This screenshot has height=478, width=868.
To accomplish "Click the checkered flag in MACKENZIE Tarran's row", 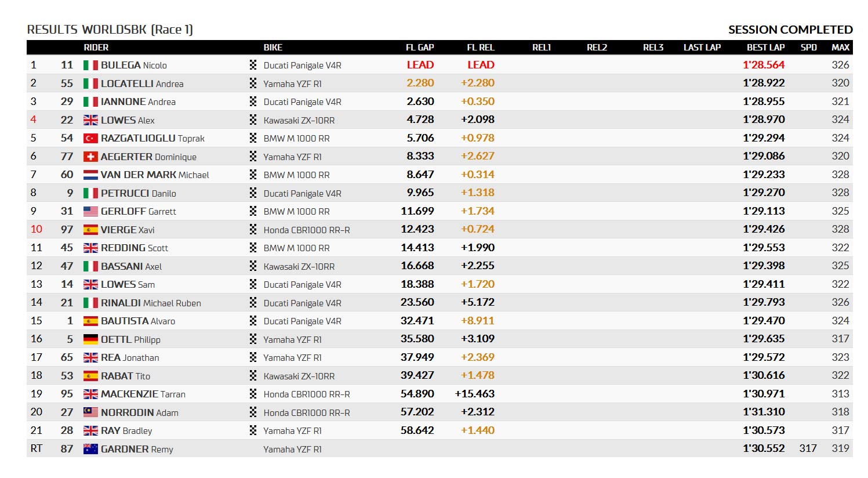I will pyautogui.click(x=253, y=394).
